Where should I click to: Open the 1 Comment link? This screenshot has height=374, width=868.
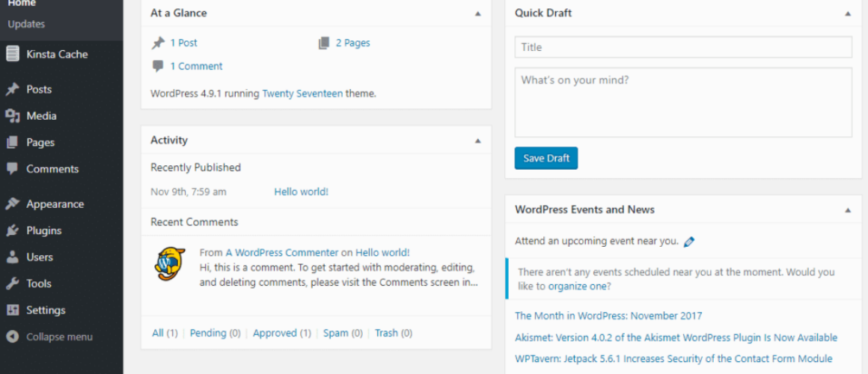196,67
